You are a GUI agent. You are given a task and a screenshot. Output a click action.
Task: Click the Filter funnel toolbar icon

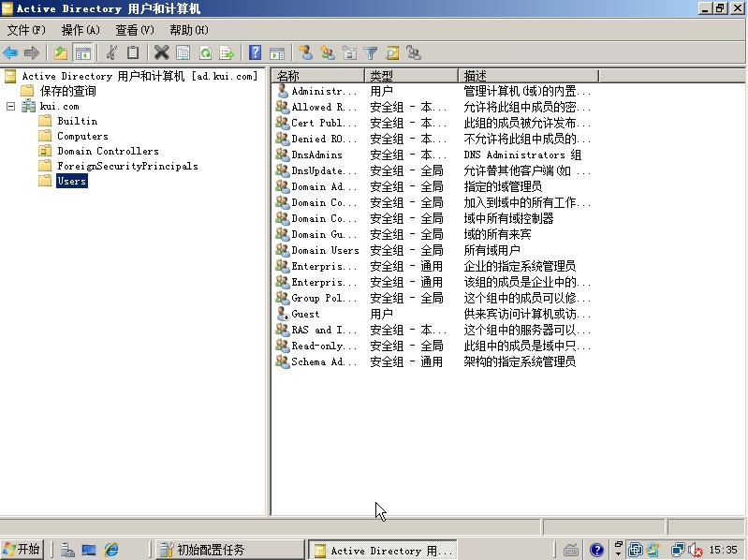pyautogui.click(x=371, y=53)
